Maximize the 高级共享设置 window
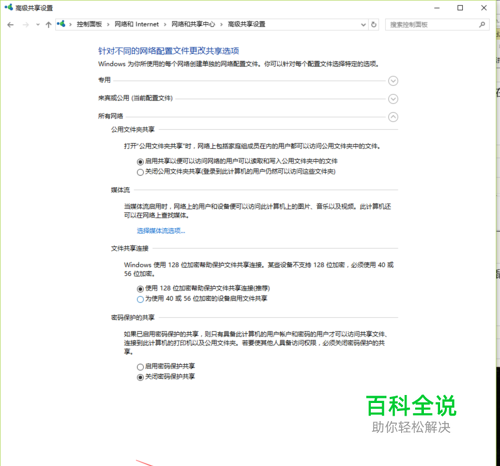500x466 pixels. 460,8
